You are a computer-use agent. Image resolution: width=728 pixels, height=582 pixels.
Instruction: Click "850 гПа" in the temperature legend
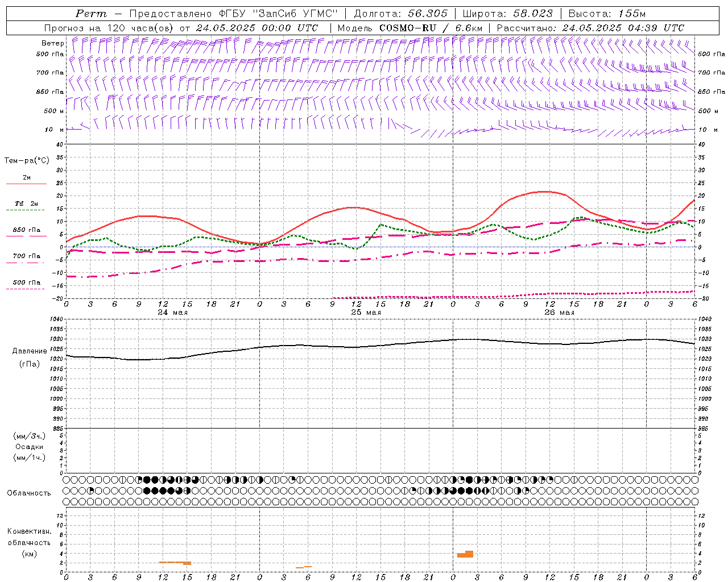(26, 230)
